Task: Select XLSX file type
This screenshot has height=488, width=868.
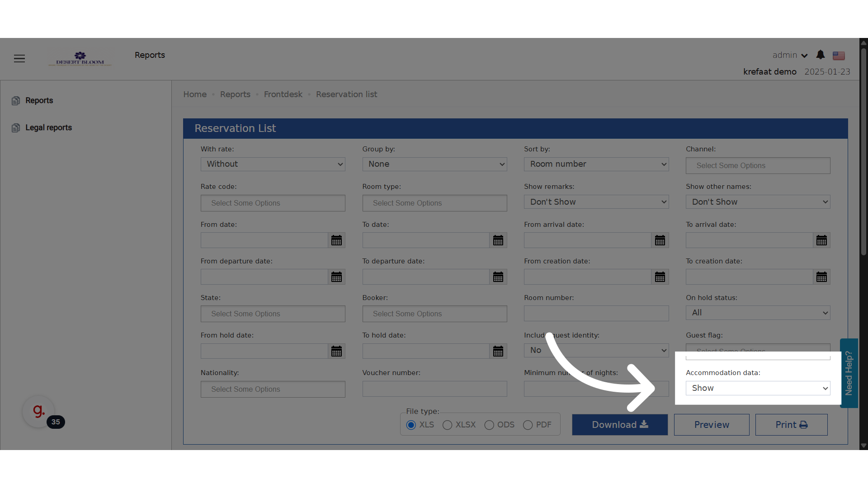Action: point(447,425)
